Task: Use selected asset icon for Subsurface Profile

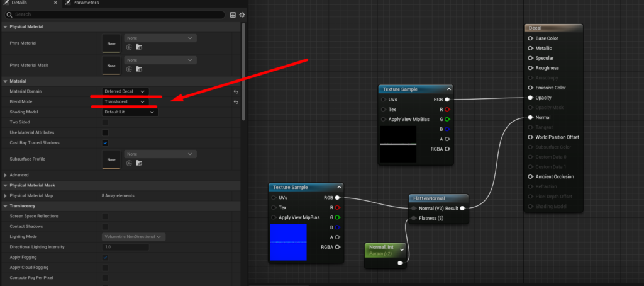Action: (x=130, y=163)
